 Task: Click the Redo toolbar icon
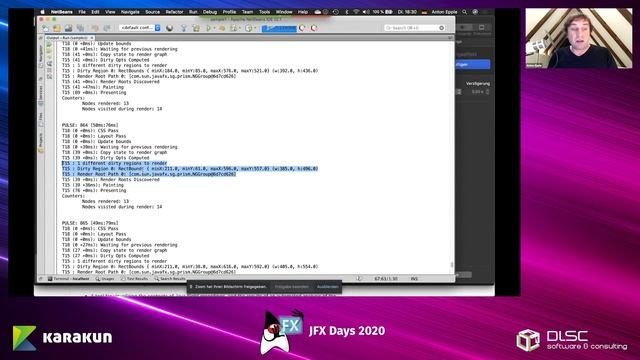(x=107, y=28)
